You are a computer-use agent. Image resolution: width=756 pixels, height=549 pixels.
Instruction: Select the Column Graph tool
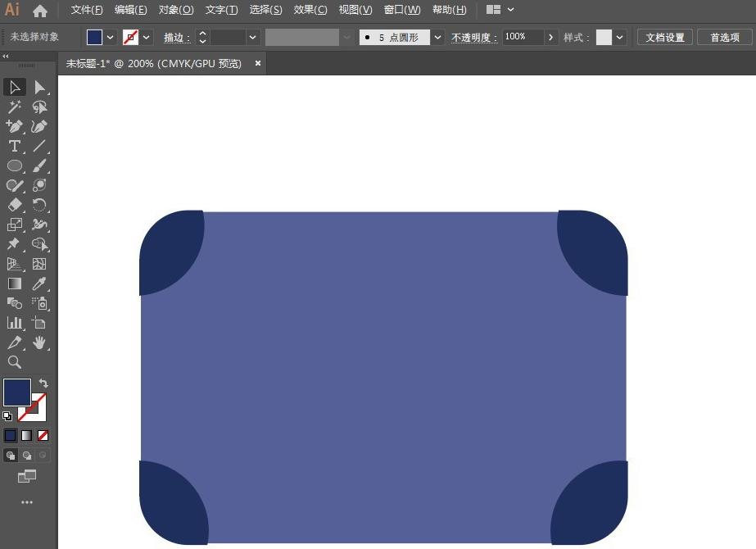[15, 323]
